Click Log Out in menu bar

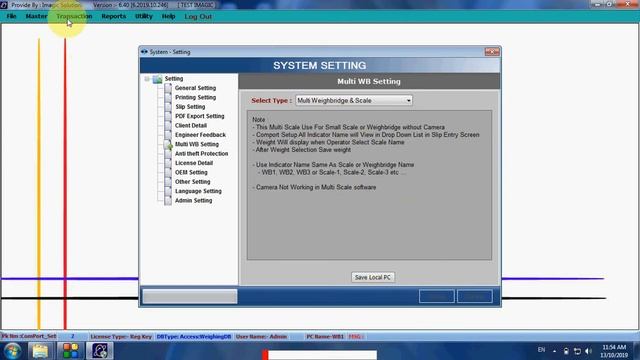198,17
